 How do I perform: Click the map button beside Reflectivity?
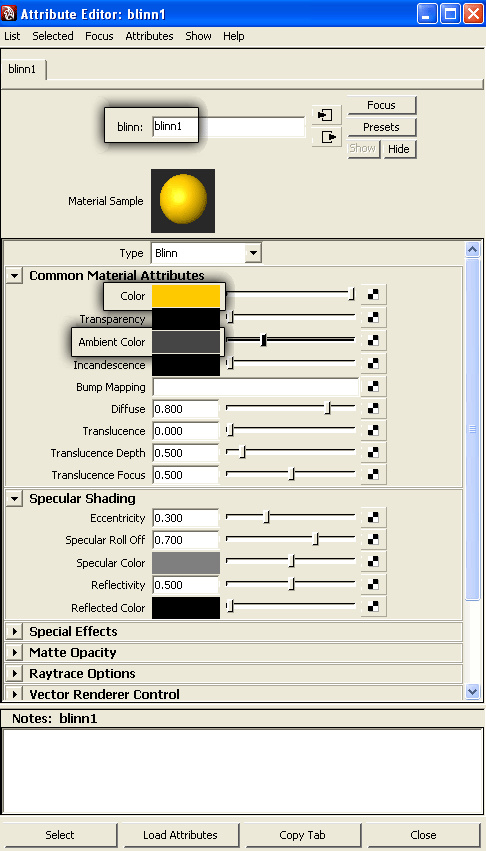coord(374,585)
